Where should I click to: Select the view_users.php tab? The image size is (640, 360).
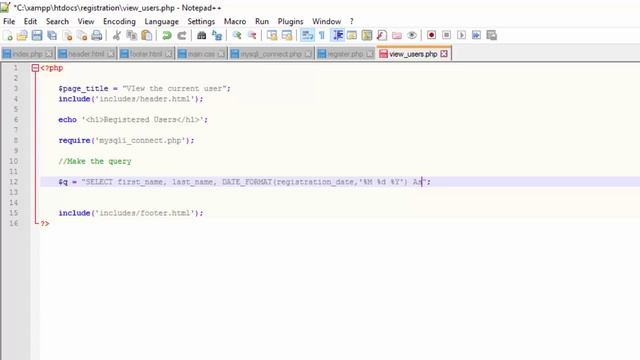[413, 54]
